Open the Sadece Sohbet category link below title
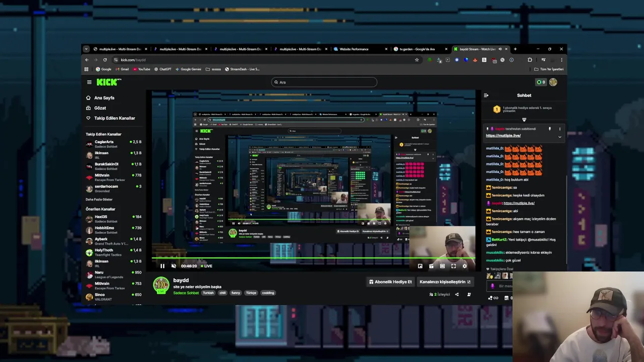 (186, 293)
